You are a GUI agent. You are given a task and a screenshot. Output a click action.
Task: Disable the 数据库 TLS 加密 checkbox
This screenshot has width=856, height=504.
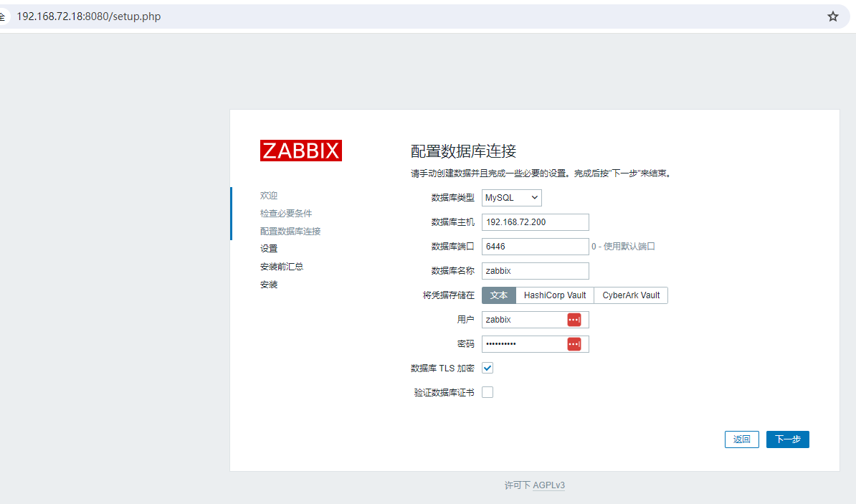pos(488,367)
